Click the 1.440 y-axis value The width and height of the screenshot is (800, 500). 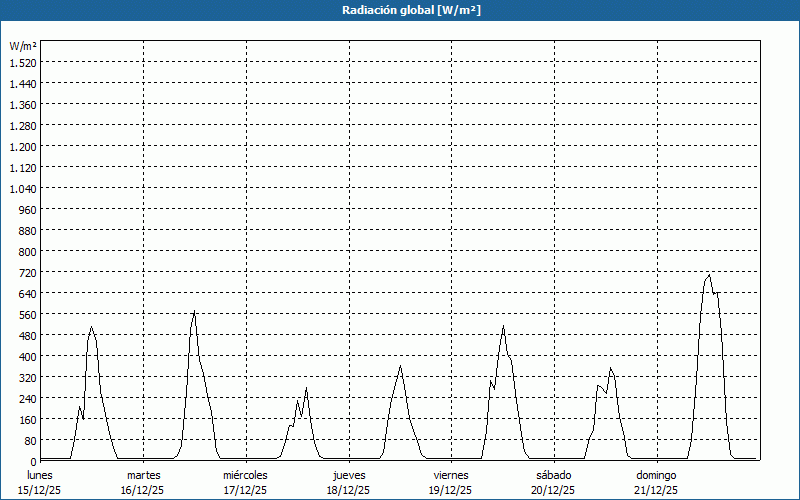pos(23,84)
